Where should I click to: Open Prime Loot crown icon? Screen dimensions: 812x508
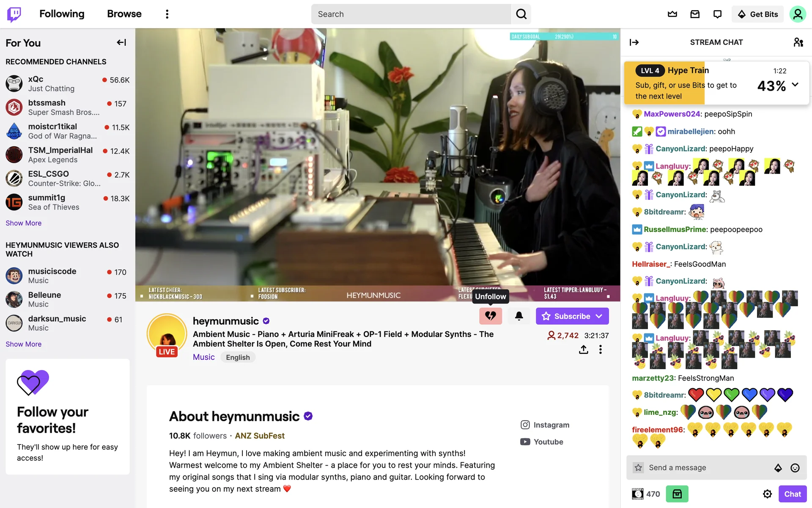coord(672,14)
